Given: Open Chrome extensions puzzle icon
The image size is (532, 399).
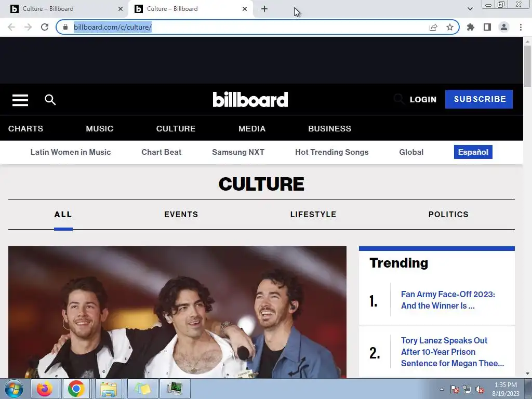Looking at the screenshot, I should click(x=471, y=27).
